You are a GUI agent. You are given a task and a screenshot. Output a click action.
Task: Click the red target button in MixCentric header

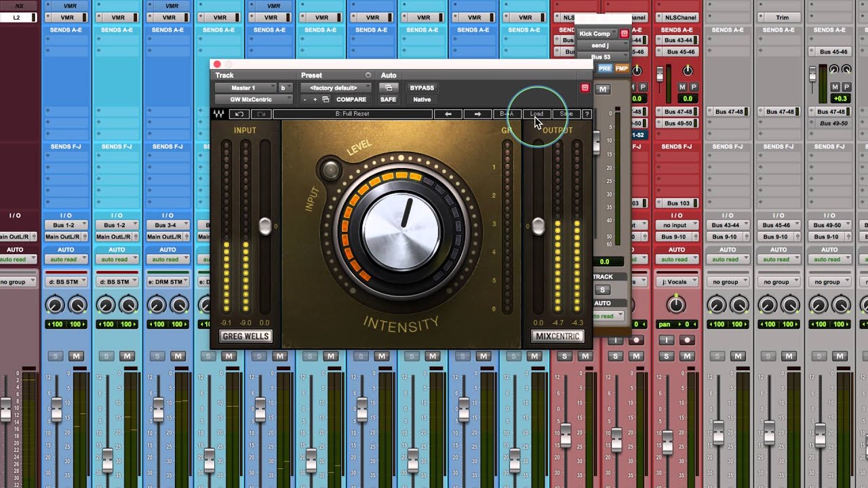pyautogui.click(x=585, y=87)
